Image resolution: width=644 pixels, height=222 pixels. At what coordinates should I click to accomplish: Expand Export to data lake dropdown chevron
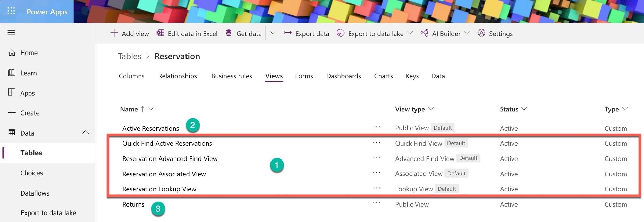point(410,33)
